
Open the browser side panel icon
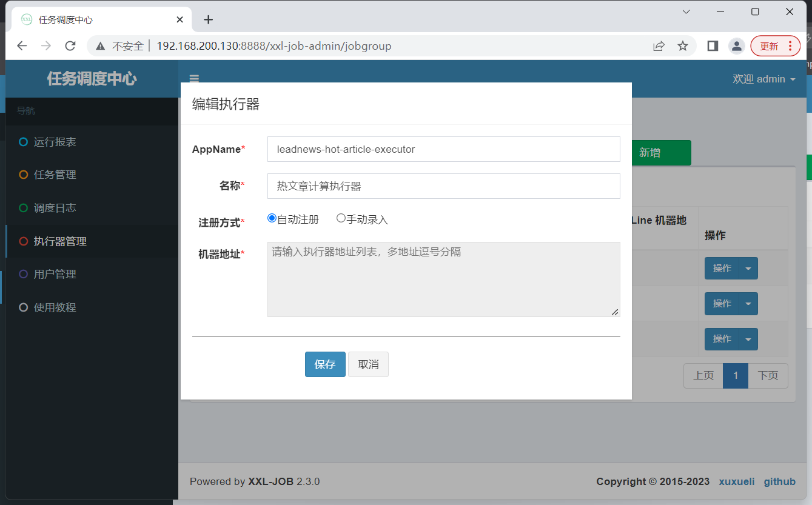coord(713,46)
